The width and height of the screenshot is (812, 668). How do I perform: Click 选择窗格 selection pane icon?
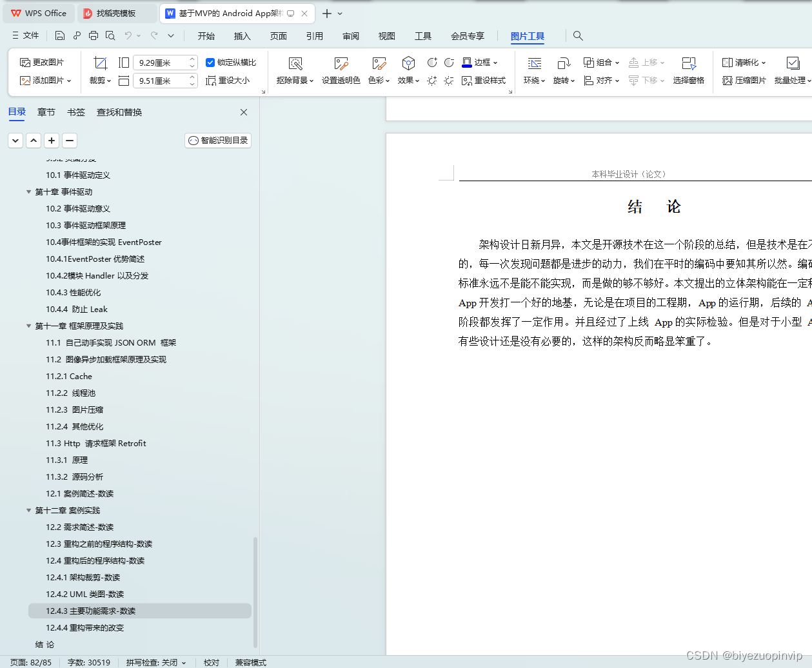coord(689,63)
